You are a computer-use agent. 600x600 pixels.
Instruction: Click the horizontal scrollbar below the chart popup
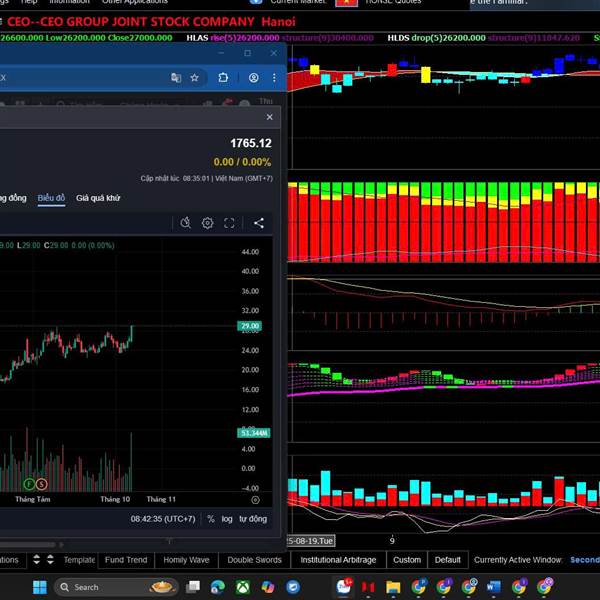[29, 544]
